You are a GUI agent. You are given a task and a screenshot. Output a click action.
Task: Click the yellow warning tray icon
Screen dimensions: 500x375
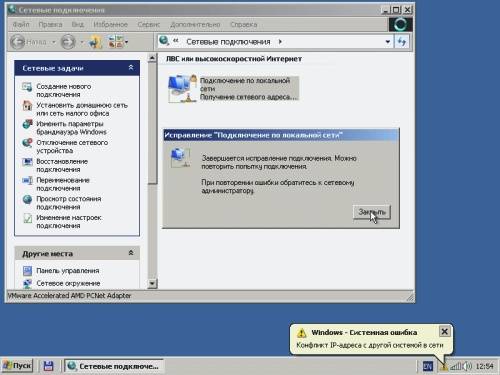[x=444, y=367]
